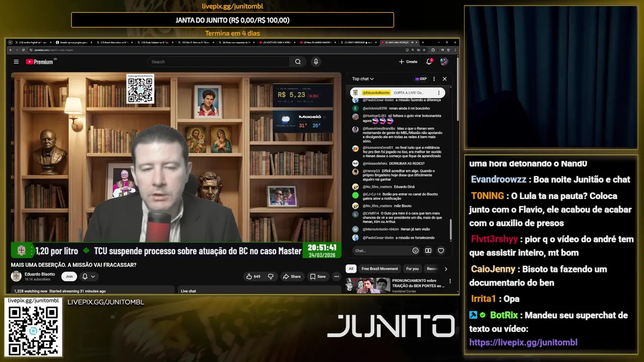Open live chat more options menu
The width and height of the screenshot is (644, 362).
434,79
